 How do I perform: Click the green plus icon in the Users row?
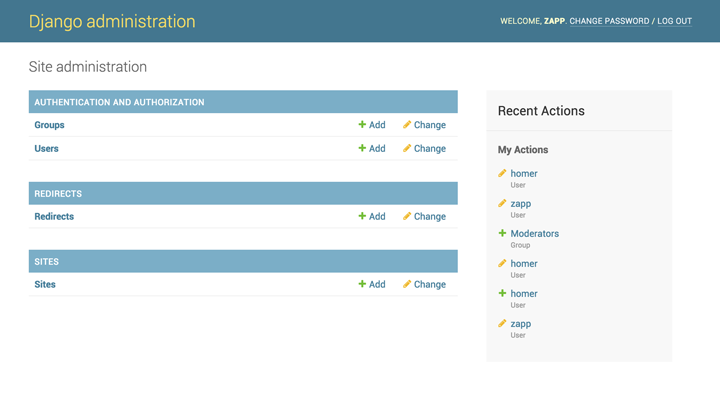point(362,148)
